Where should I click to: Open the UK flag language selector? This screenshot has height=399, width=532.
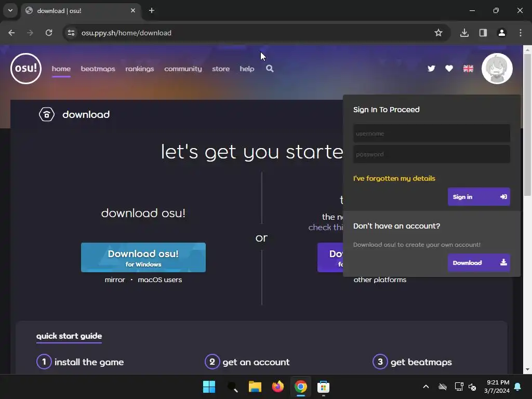[x=468, y=69]
